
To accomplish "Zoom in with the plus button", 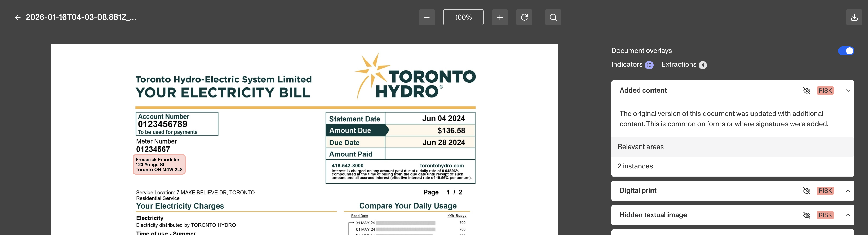I will [x=500, y=17].
